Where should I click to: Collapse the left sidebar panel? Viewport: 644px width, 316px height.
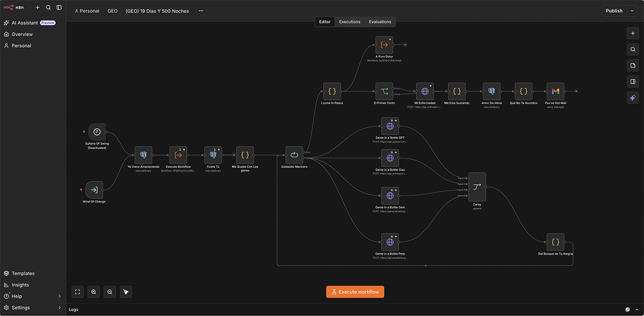click(59, 8)
